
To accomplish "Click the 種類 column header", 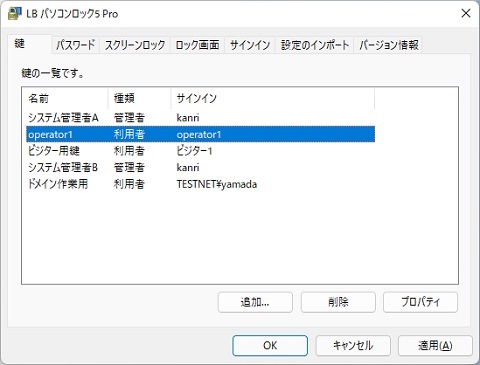I will (139, 98).
